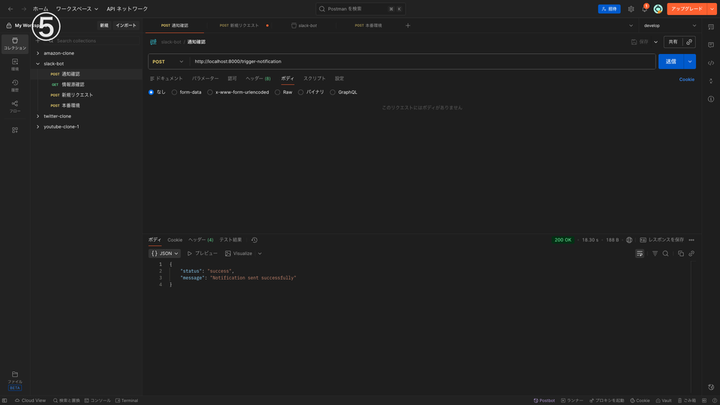Expand the amazon-clone collection
This screenshot has width=720, height=405.
38,53
